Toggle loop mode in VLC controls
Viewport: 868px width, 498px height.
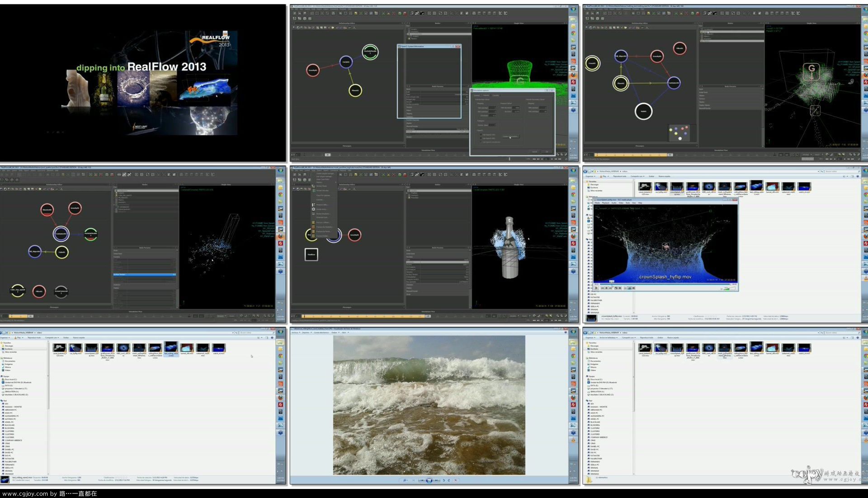629,288
